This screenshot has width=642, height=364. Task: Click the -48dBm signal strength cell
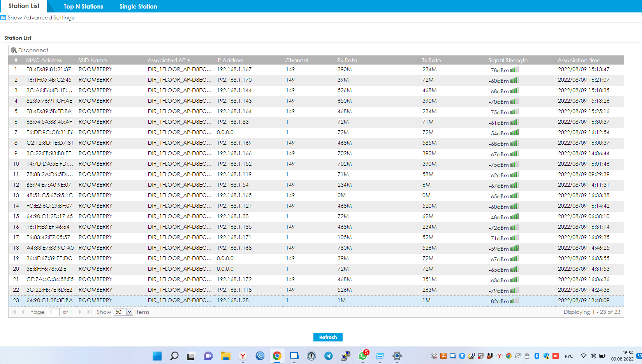(504, 217)
